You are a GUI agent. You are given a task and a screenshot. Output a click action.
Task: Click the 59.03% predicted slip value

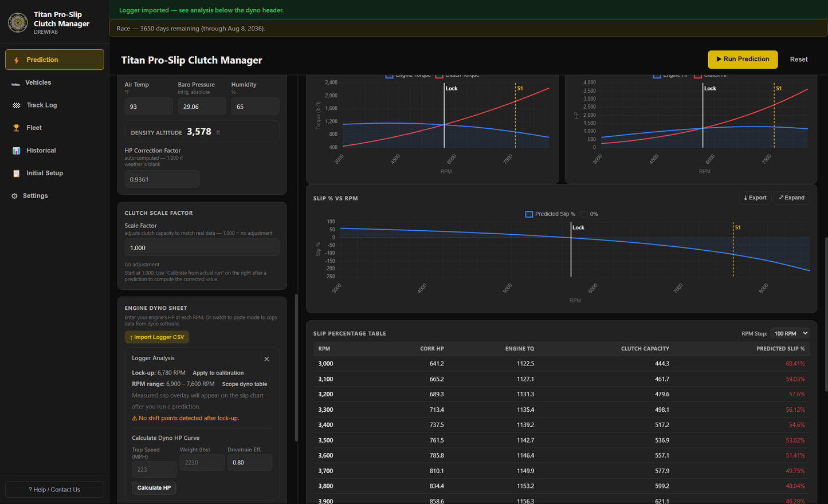click(795, 379)
